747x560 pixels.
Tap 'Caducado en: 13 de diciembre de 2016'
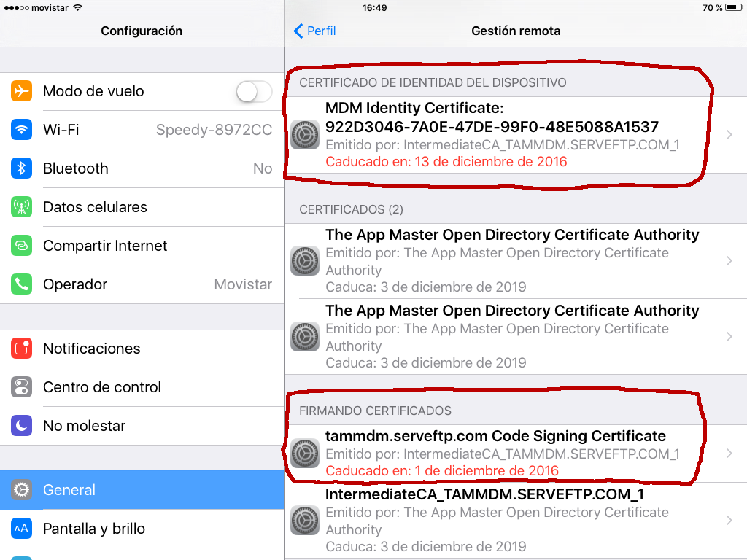pos(446,162)
